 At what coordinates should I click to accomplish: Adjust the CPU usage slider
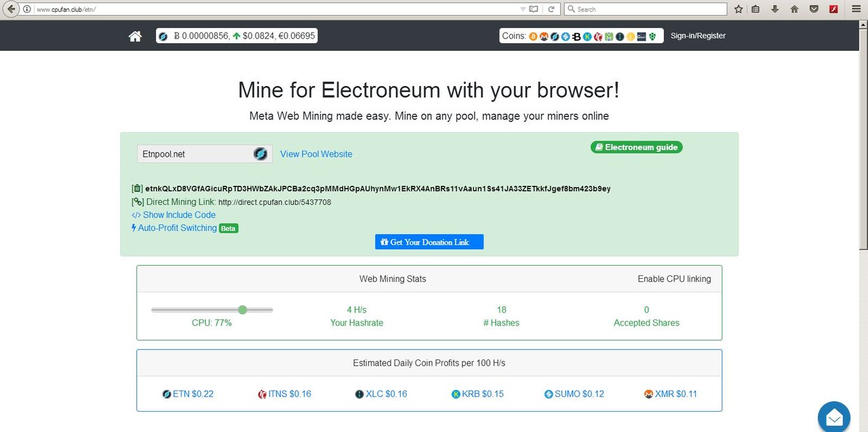(x=242, y=309)
